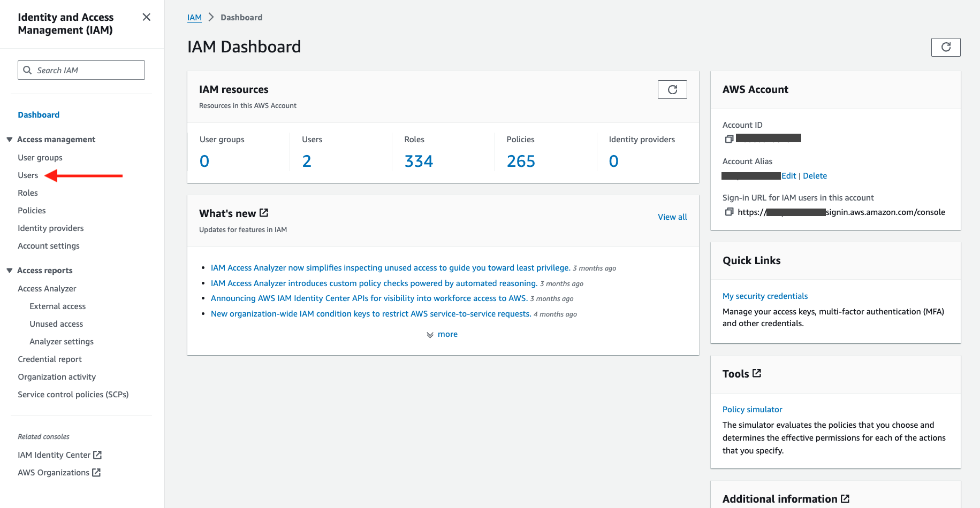This screenshot has height=508, width=980.
Task: Refresh the IAM resources panel
Action: click(672, 90)
